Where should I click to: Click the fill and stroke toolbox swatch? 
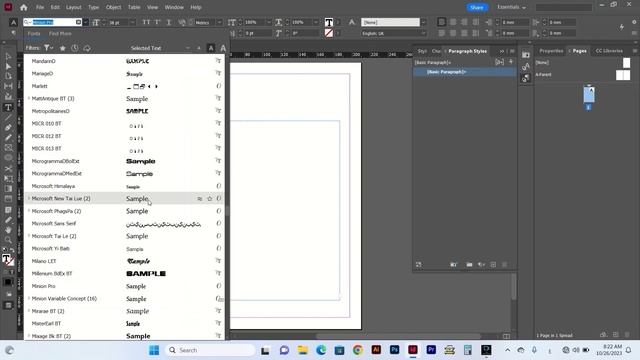(7, 260)
